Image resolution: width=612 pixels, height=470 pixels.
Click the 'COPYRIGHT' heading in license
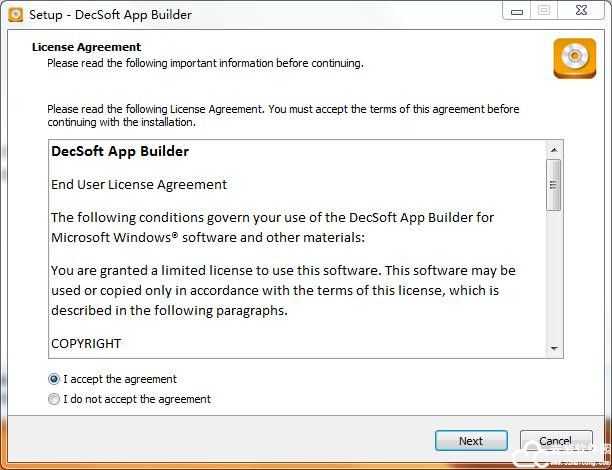[x=86, y=344]
